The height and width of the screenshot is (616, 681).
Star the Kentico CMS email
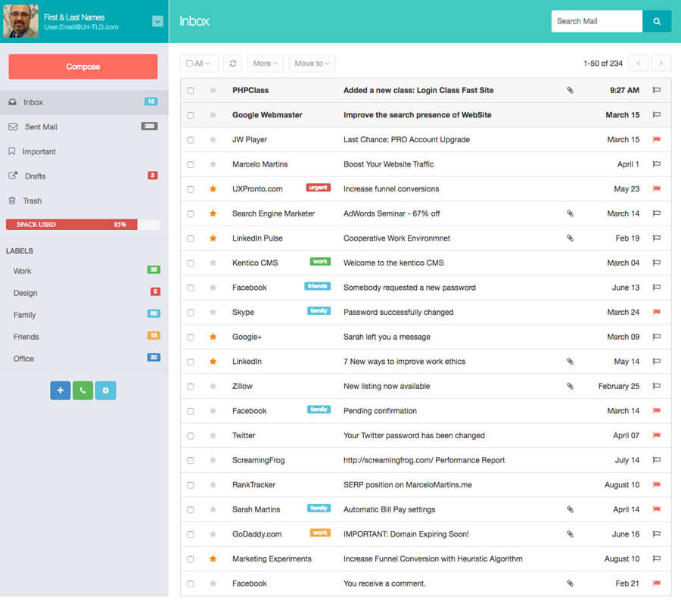point(213,263)
